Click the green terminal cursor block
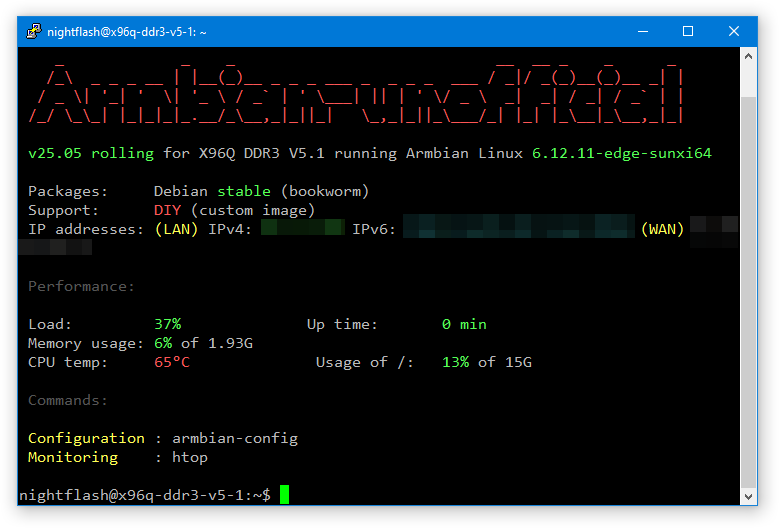Viewport: 779px width, 528px height. 284,495
